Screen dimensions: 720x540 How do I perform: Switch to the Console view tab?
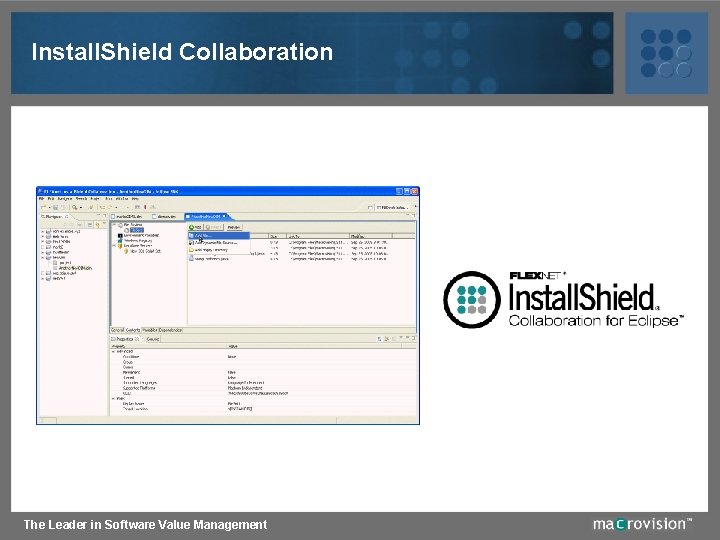[x=152, y=339]
